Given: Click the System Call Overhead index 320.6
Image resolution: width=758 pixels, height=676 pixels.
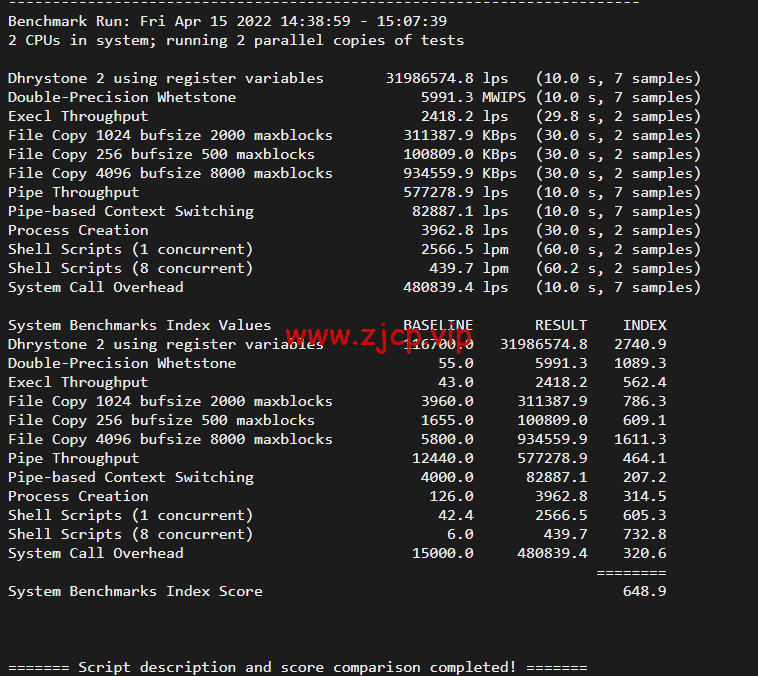Looking at the screenshot, I should 644,553.
